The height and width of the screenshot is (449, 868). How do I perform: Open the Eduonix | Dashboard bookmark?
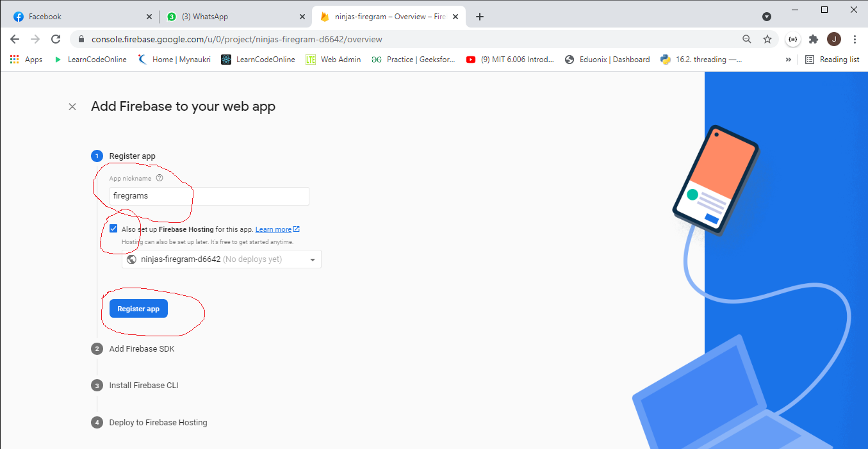[x=607, y=60]
